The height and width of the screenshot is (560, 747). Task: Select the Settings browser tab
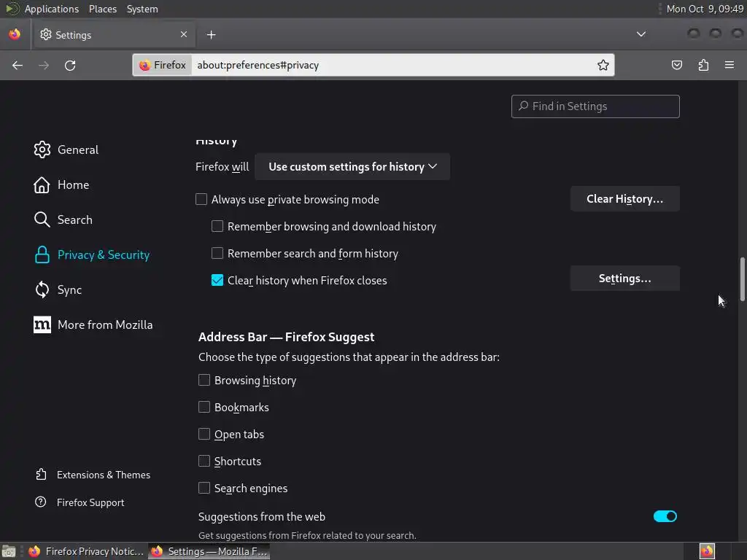tap(113, 35)
